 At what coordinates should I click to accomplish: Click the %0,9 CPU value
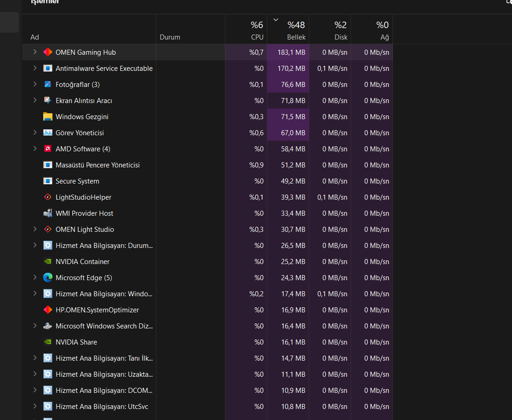[x=256, y=165]
